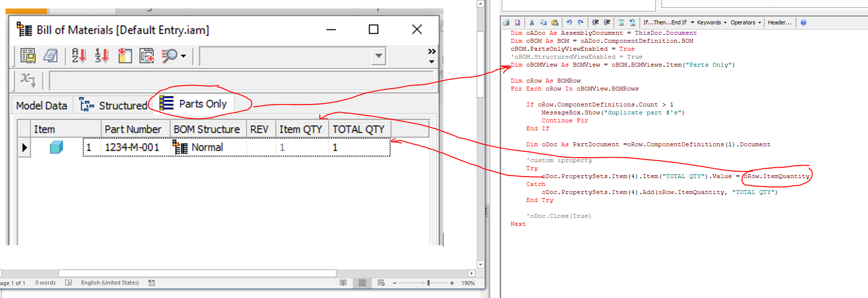This screenshot has width=868, height=298.
Task: Sort items using the A-Z sort icon
Action: coord(79,56)
